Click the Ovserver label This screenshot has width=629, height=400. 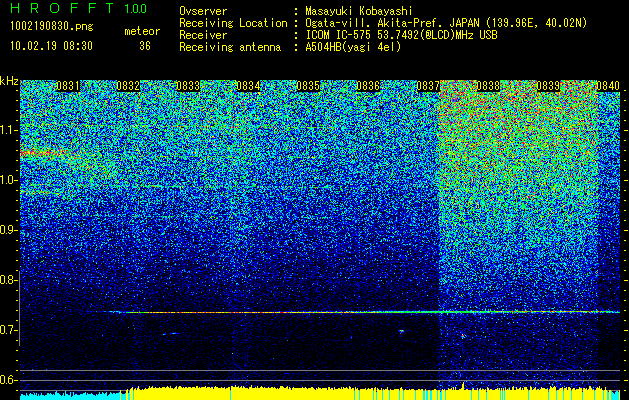point(203,11)
